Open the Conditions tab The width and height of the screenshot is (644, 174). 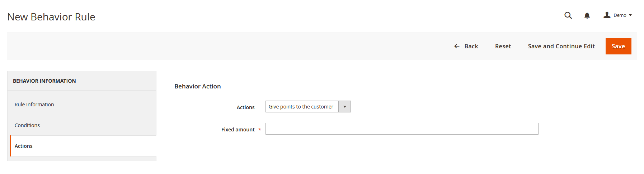pos(27,125)
